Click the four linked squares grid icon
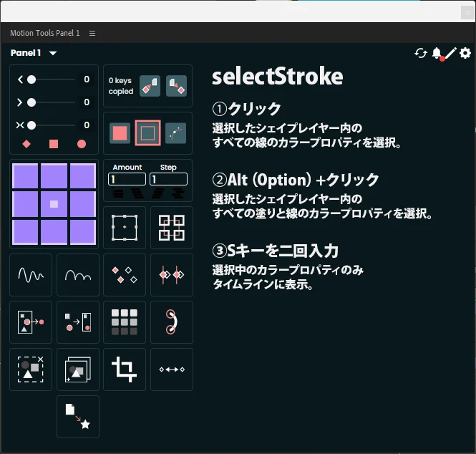The image size is (476, 454). (172, 228)
